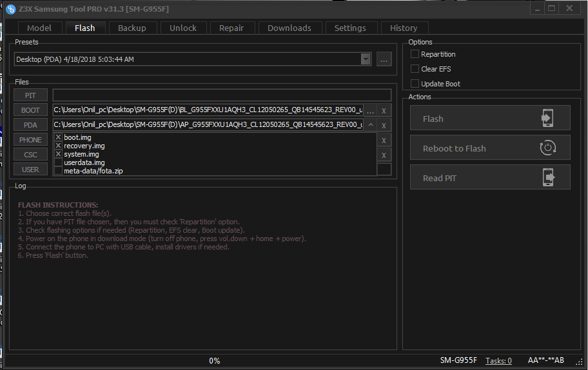Open the Backup tab

[132, 28]
